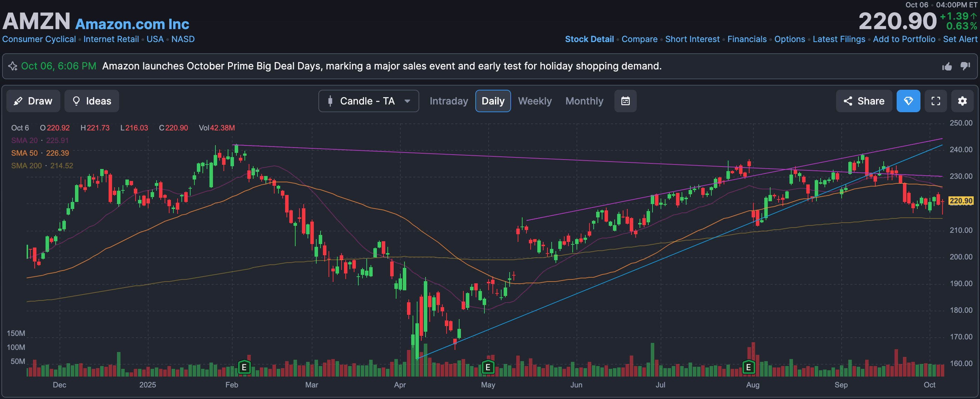Open the Short Interest link
Screen dimensions: 980x399
[x=692, y=39]
